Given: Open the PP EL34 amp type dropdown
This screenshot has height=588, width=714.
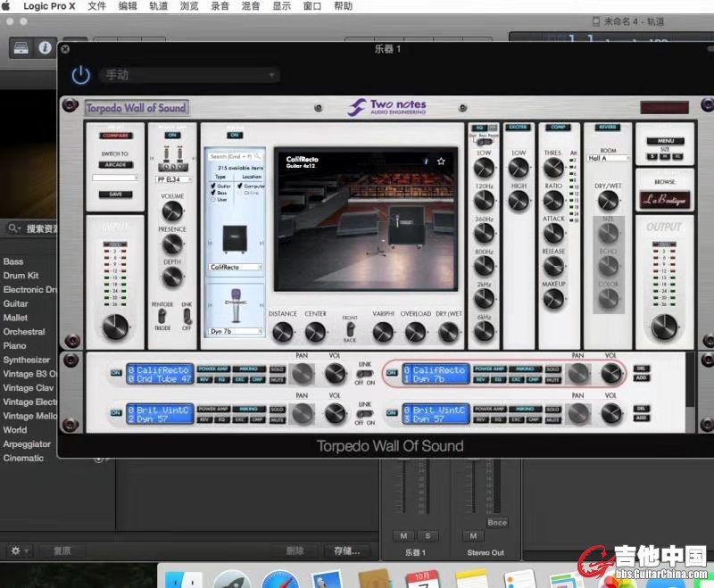Looking at the screenshot, I should click(172, 179).
